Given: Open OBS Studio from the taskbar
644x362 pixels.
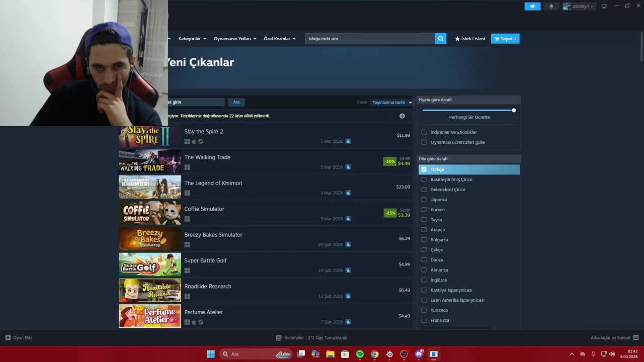Looking at the screenshot, I should [404, 354].
